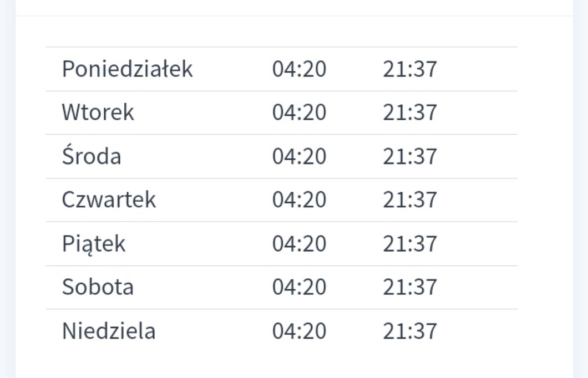Select the Wtorek row label
This screenshot has height=378, width=588.
pos(98,113)
